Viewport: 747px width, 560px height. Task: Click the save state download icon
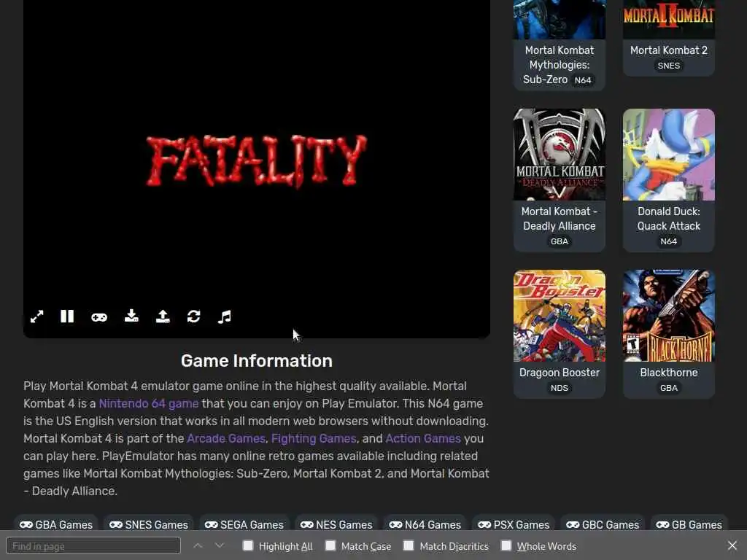pyautogui.click(x=131, y=316)
